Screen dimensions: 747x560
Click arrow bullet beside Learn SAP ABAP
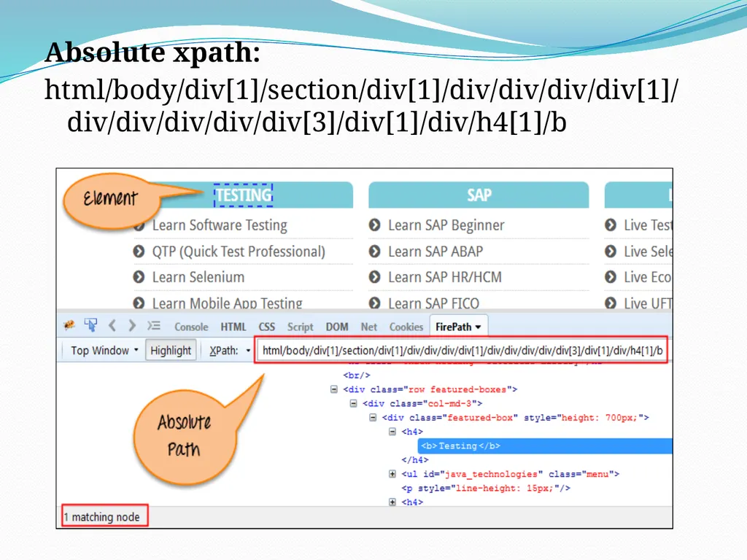[x=374, y=251]
